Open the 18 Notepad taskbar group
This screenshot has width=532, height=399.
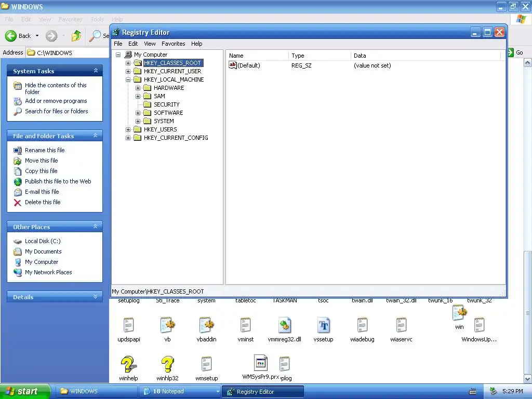[x=180, y=392]
